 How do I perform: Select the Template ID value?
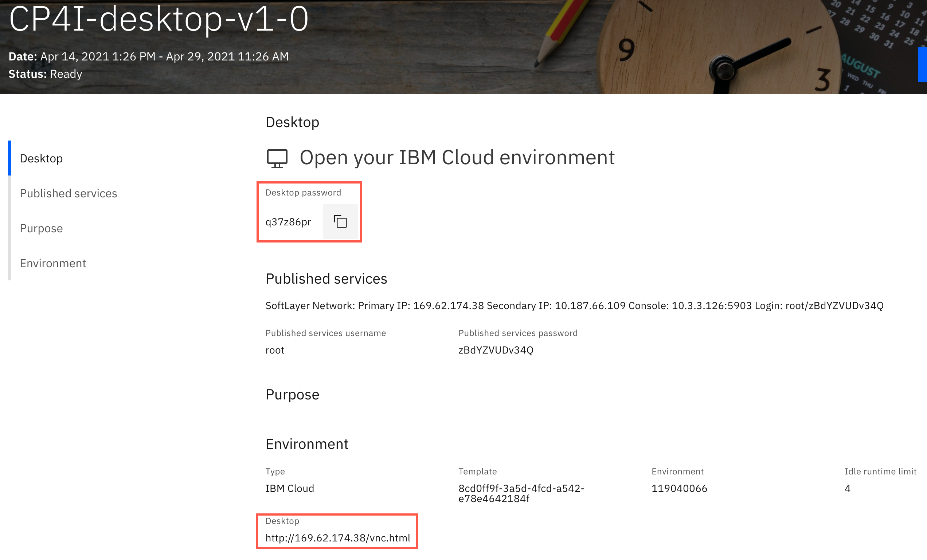(521, 493)
